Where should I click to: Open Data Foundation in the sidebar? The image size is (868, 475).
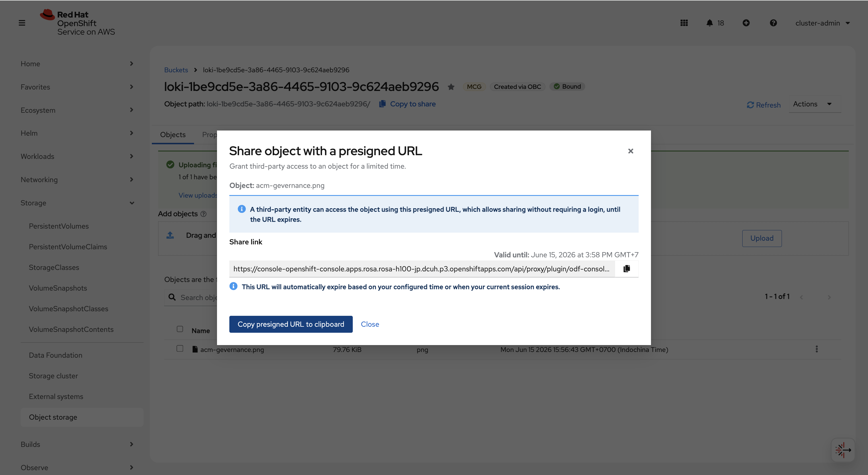55,355
